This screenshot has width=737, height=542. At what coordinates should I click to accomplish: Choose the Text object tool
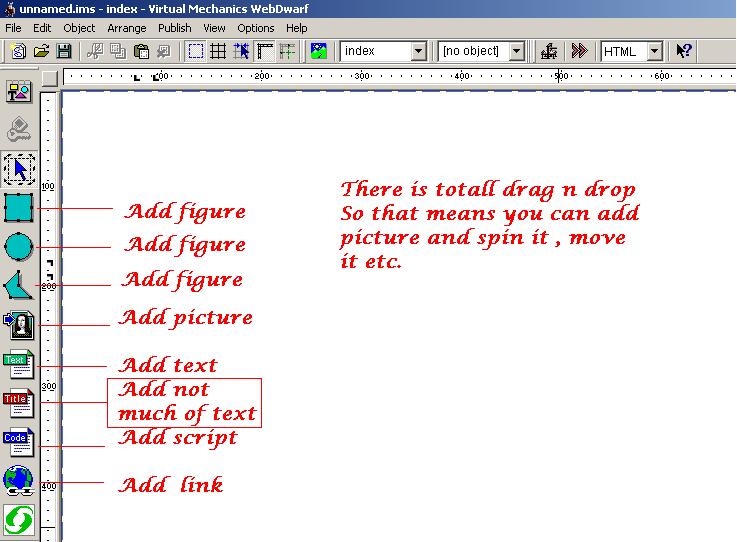[19, 364]
